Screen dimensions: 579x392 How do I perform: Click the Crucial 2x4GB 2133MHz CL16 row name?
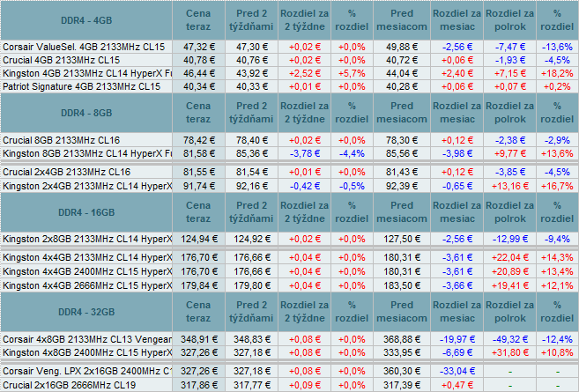[x=66, y=172]
